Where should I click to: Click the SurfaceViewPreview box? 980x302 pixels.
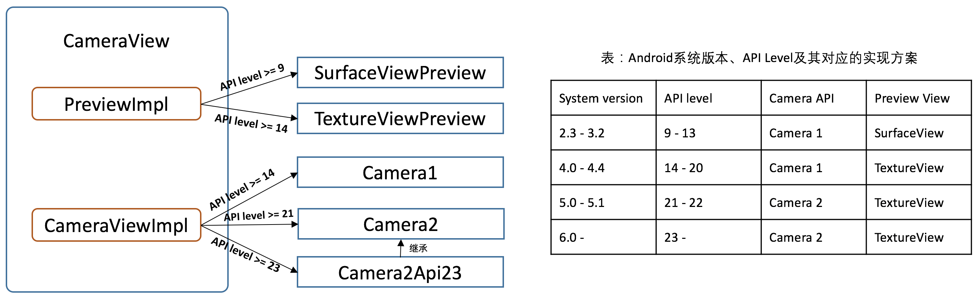(400, 73)
